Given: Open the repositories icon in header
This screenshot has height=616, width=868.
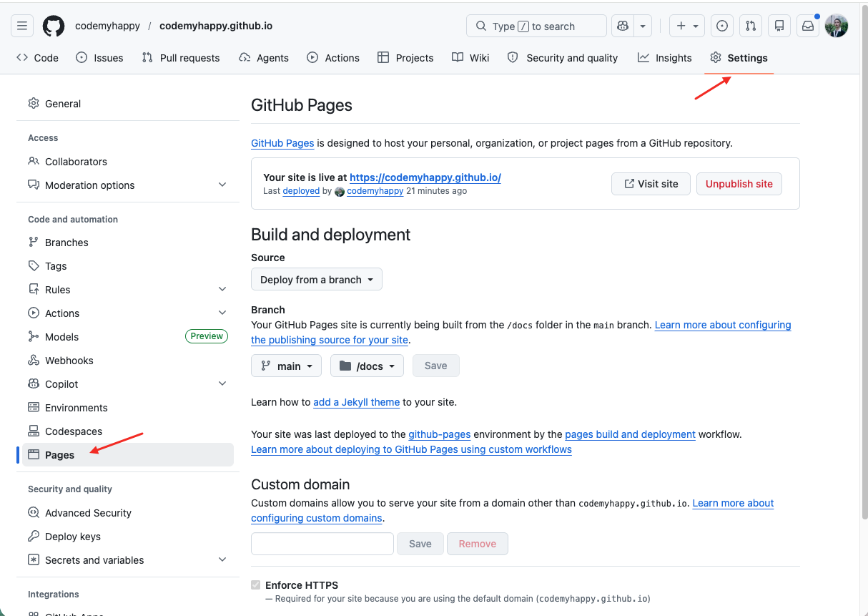Looking at the screenshot, I should 779,26.
